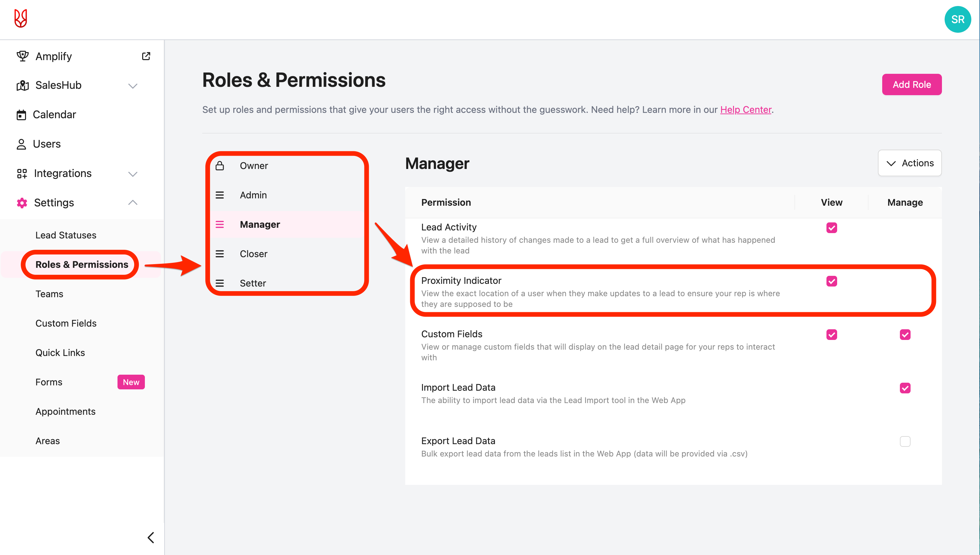
Task: Enable Export Lead Data Manage checkbox
Action: tap(905, 441)
